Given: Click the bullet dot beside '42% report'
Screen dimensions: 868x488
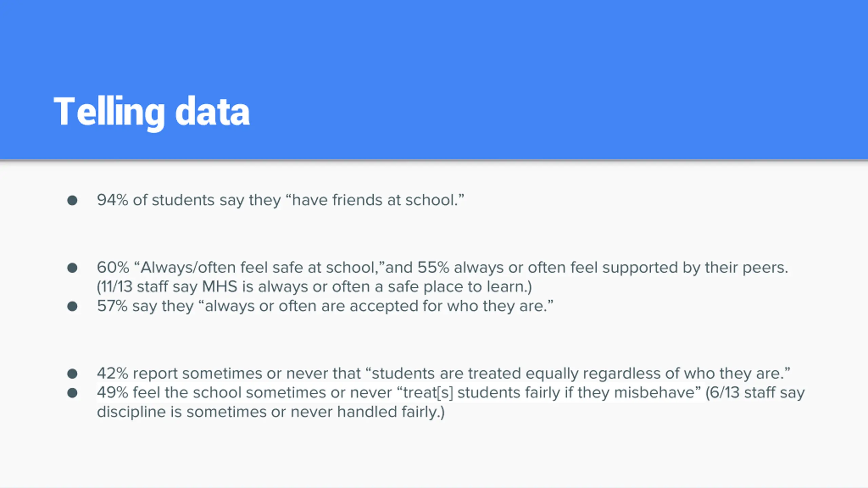Looking at the screenshot, I should 72,374.
